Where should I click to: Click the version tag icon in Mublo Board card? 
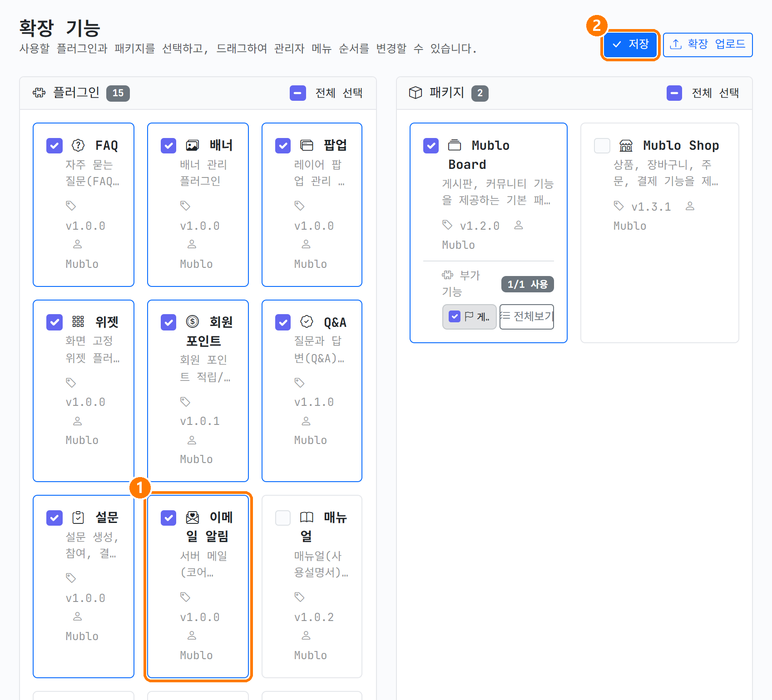(x=447, y=225)
